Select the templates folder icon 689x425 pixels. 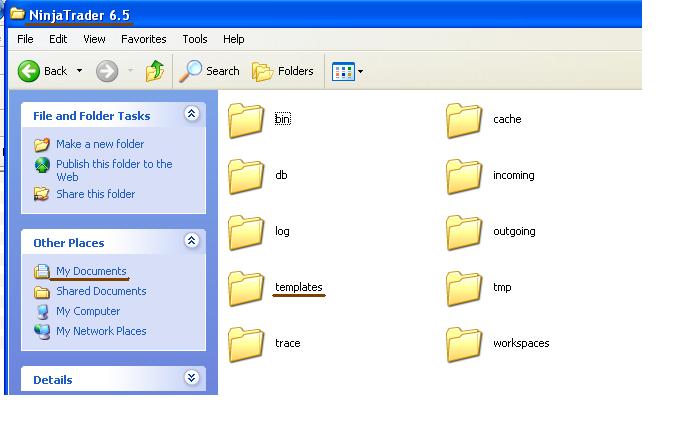click(246, 288)
